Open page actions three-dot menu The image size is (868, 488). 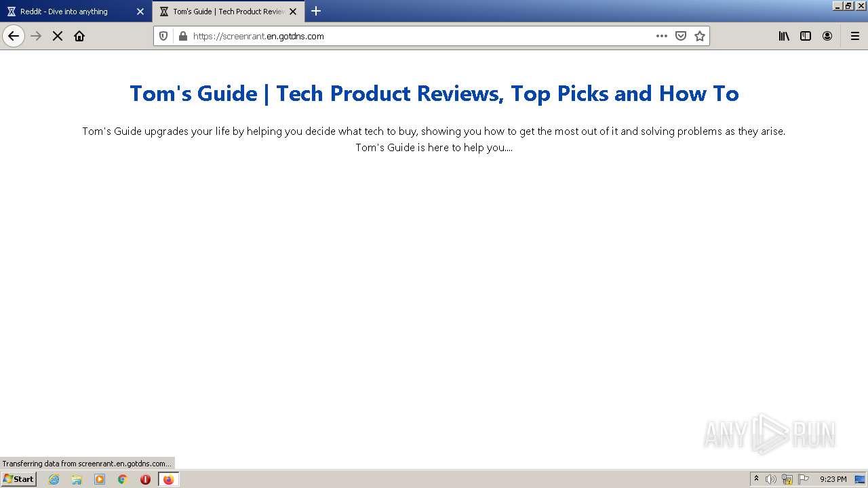pos(662,36)
